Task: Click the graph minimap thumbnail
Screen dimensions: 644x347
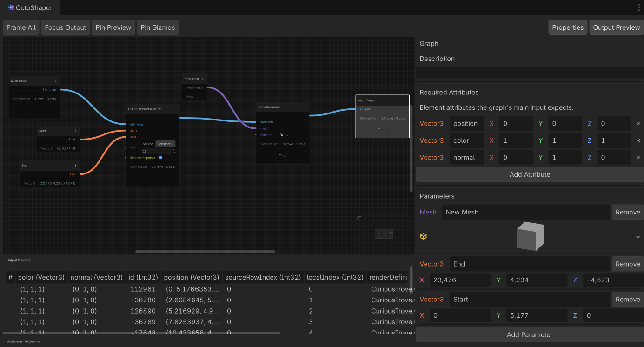Action: pyautogui.click(x=384, y=233)
